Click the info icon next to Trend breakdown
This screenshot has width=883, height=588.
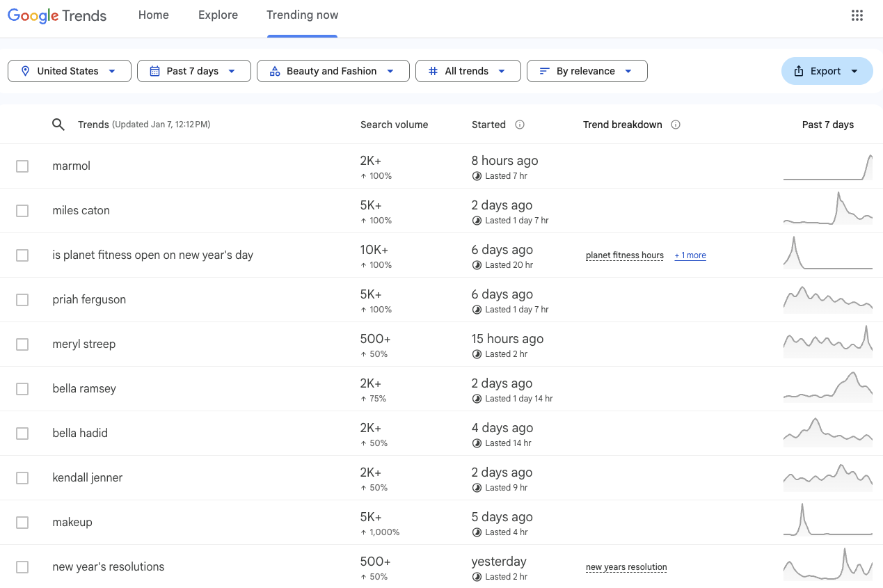[x=676, y=125]
